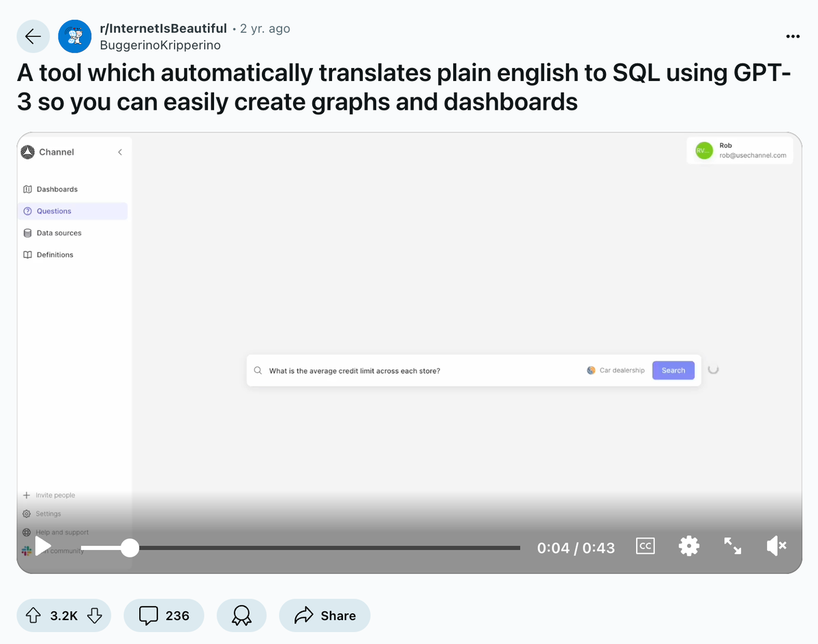Click the post title text
The height and width of the screenshot is (644, 818).
[404, 87]
